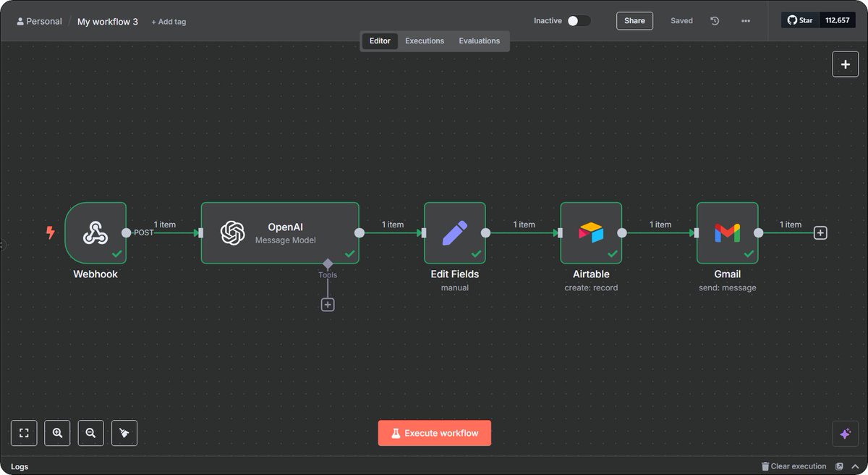Click the Execute workflow button
Image resolution: width=868 pixels, height=475 pixels.
[434, 433]
